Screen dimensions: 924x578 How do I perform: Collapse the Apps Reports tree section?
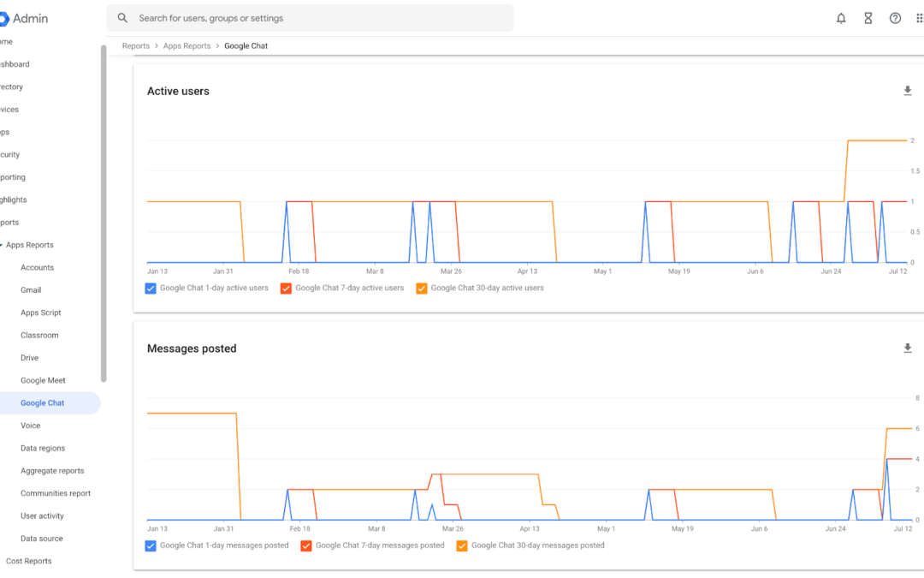tap(2, 245)
